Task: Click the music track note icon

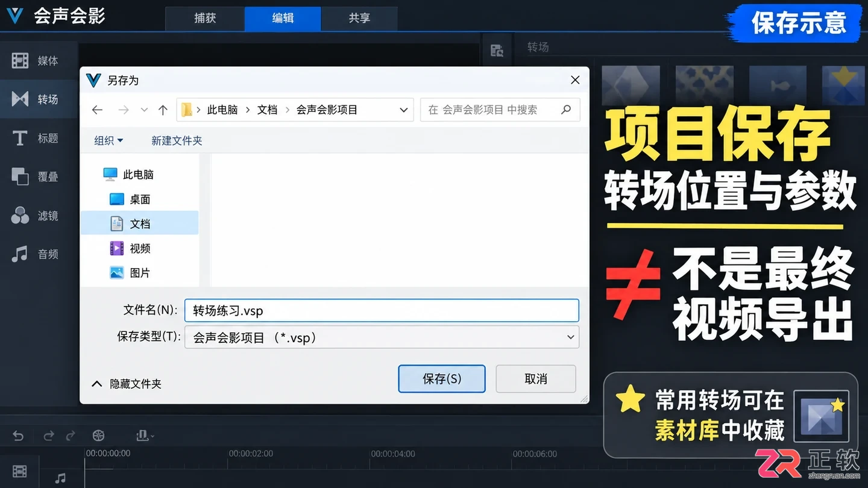Action: [60, 478]
